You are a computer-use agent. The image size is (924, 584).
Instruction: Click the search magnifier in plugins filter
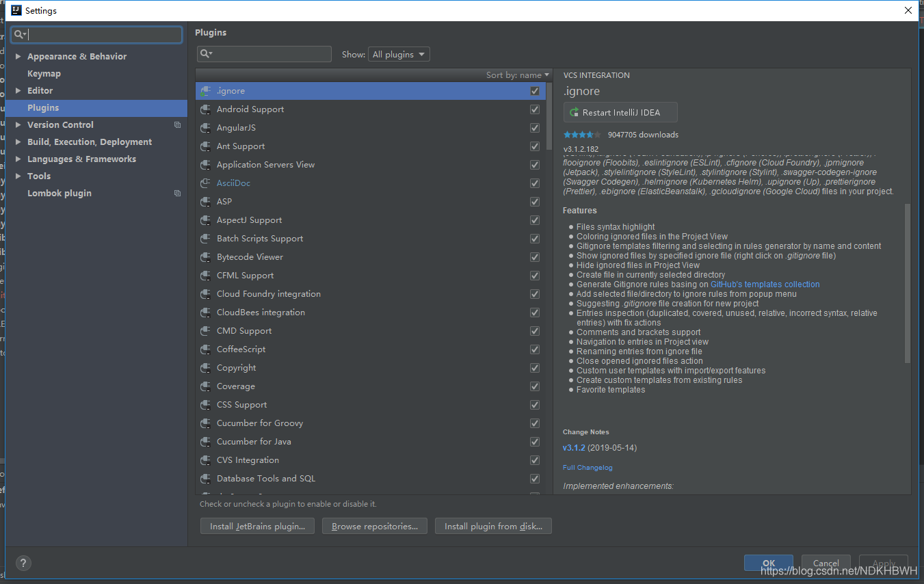[x=207, y=54]
